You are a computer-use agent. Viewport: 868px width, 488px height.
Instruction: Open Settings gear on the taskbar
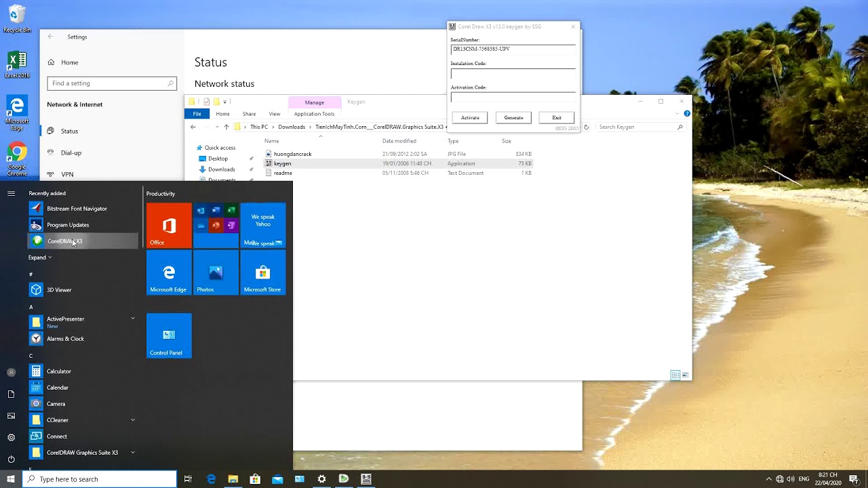click(x=321, y=479)
